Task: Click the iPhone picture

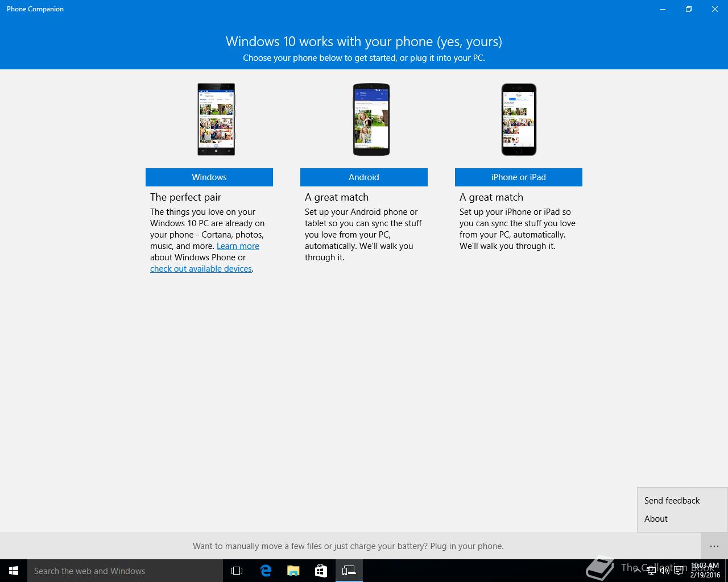Action: coord(519,119)
